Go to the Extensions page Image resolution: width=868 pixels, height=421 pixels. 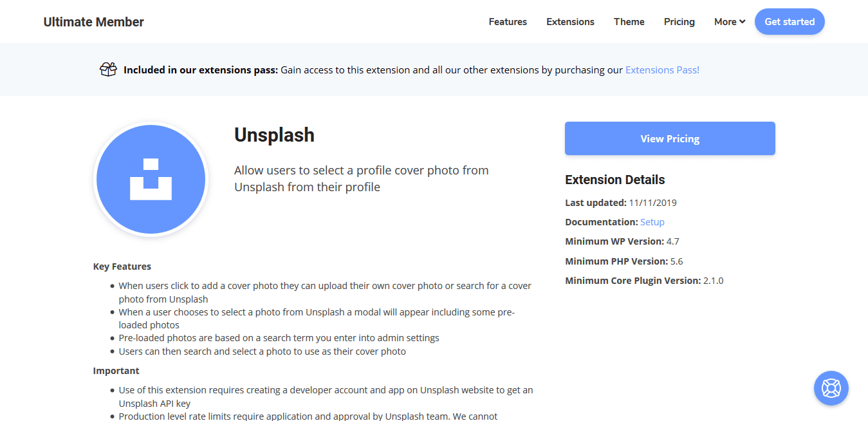570,22
